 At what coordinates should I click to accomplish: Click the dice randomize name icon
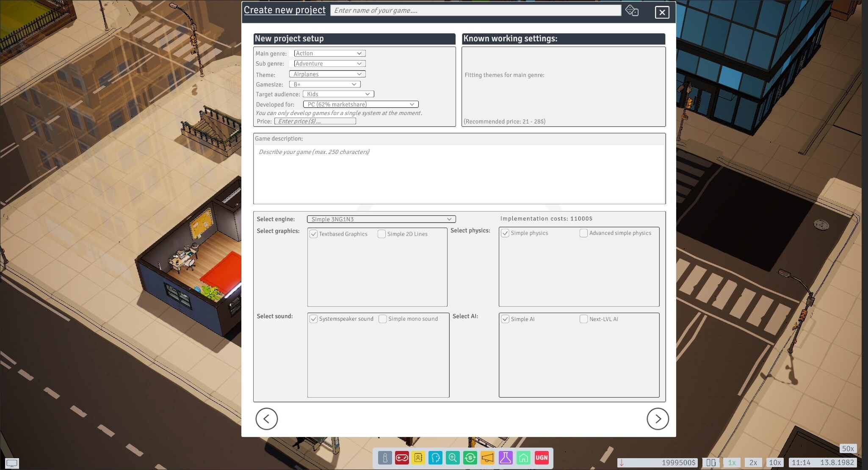click(x=632, y=10)
